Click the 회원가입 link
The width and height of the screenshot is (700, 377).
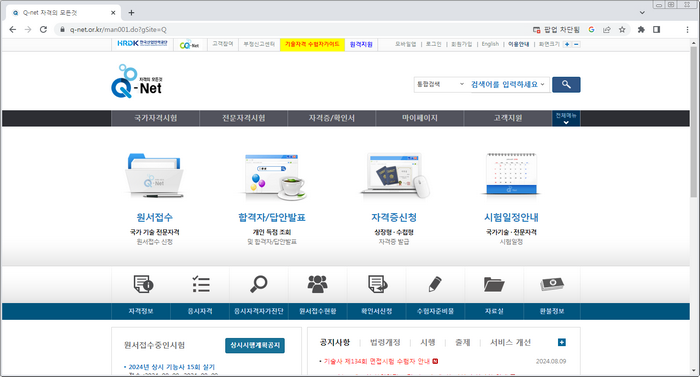(462, 44)
